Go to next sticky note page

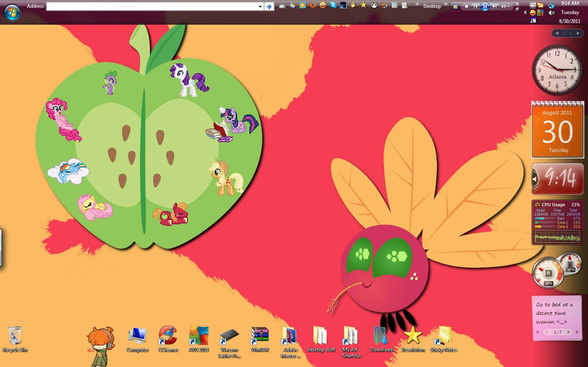[568, 332]
